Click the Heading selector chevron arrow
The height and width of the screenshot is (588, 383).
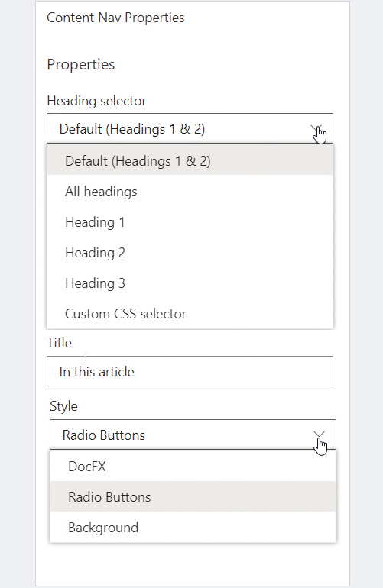coord(317,128)
